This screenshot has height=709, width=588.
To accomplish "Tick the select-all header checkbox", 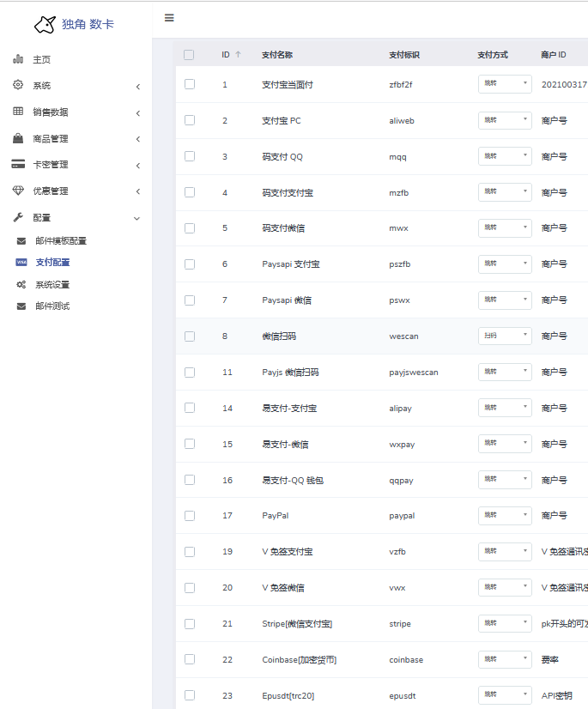I will tap(189, 55).
